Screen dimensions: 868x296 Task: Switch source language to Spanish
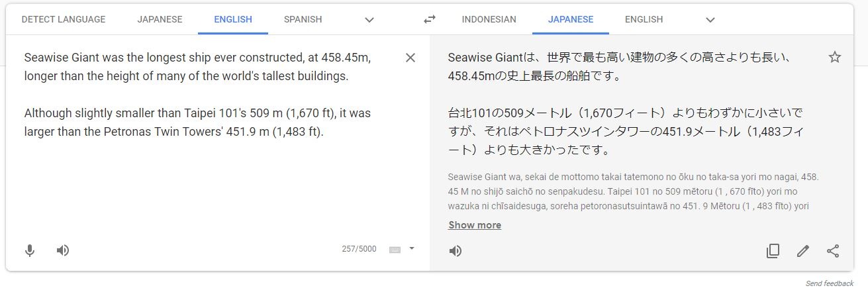coord(303,19)
